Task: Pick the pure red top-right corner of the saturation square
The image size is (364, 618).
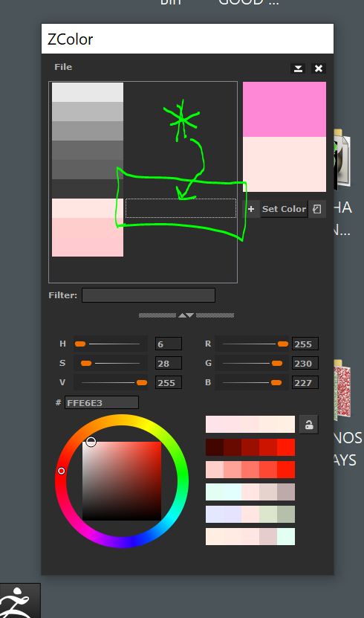Action: click(x=160, y=443)
